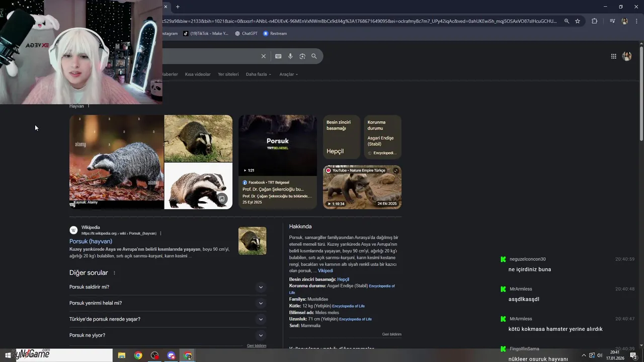Click Geri bildirim under the questions

[257, 346]
